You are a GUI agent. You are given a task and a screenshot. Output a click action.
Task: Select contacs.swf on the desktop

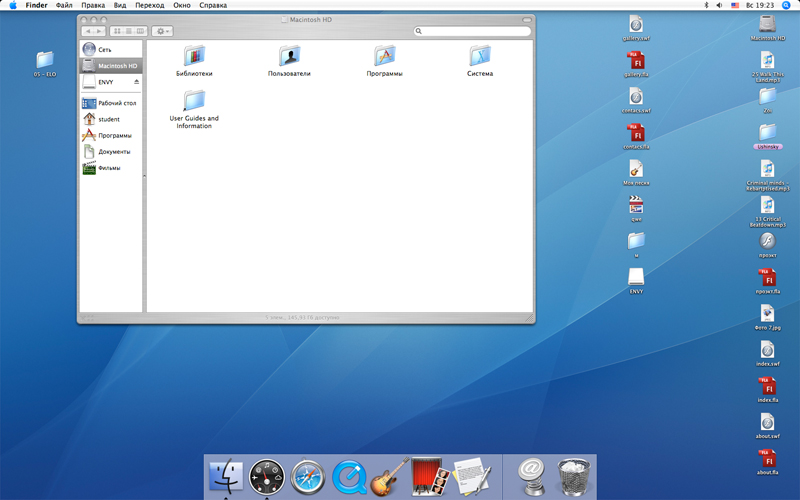pos(636,100)
